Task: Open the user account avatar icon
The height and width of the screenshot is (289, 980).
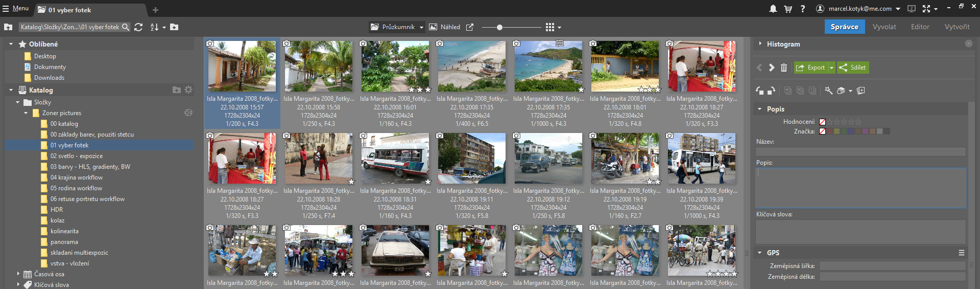Action: click(x=820, y=9)
